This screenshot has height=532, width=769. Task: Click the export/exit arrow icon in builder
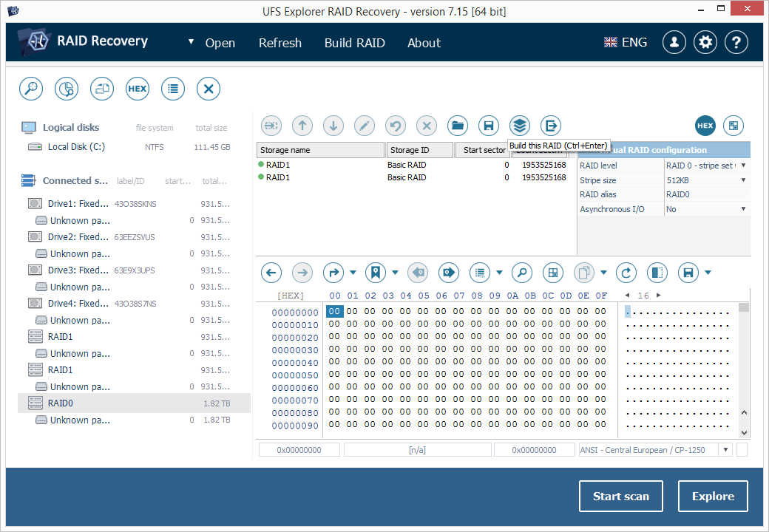point(551,126)
